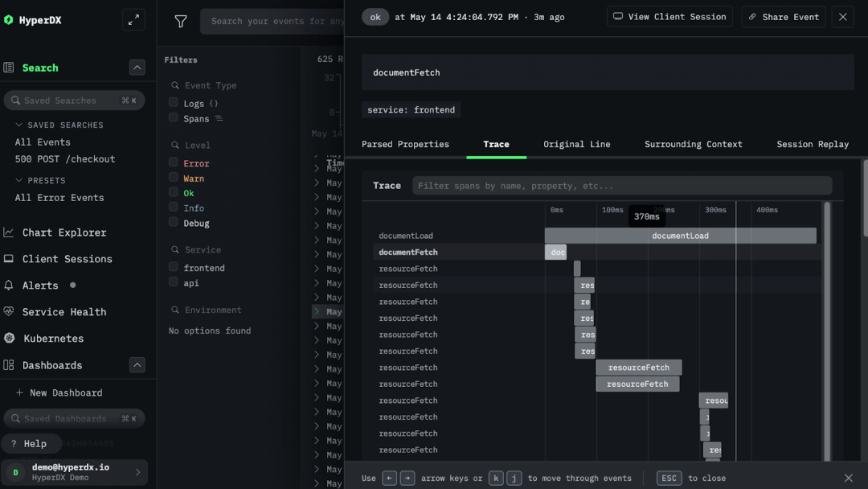The image size is (868, 489).
Task: Open Service Health view
Action: pos(63,312)
